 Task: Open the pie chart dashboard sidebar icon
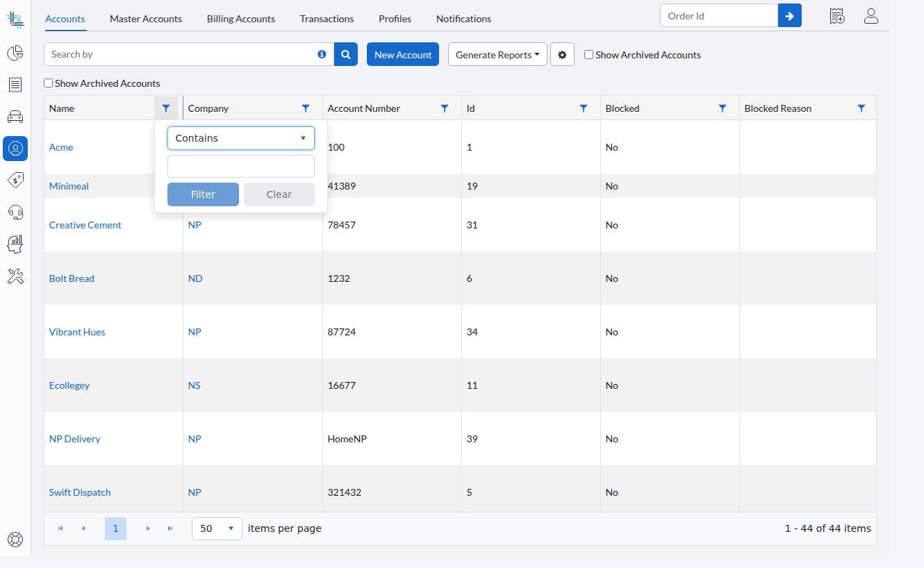(x=15, y=53)
